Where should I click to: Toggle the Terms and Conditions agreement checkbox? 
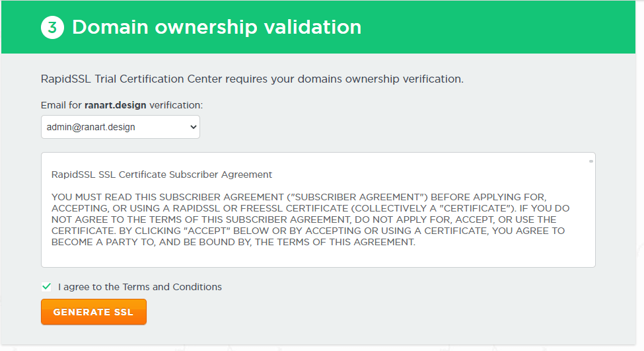pos(46,287)
